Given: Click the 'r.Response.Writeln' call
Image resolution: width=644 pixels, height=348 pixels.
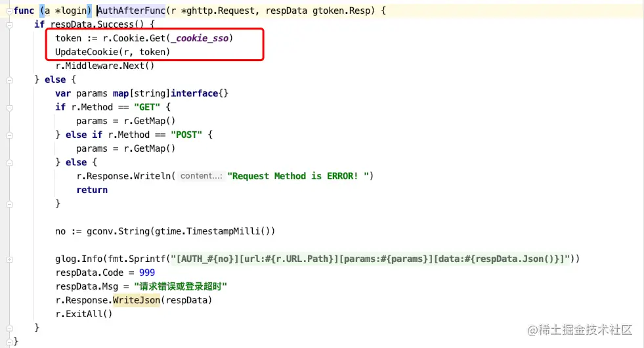Looking at the screenshot, I should [x=123, y=176].
